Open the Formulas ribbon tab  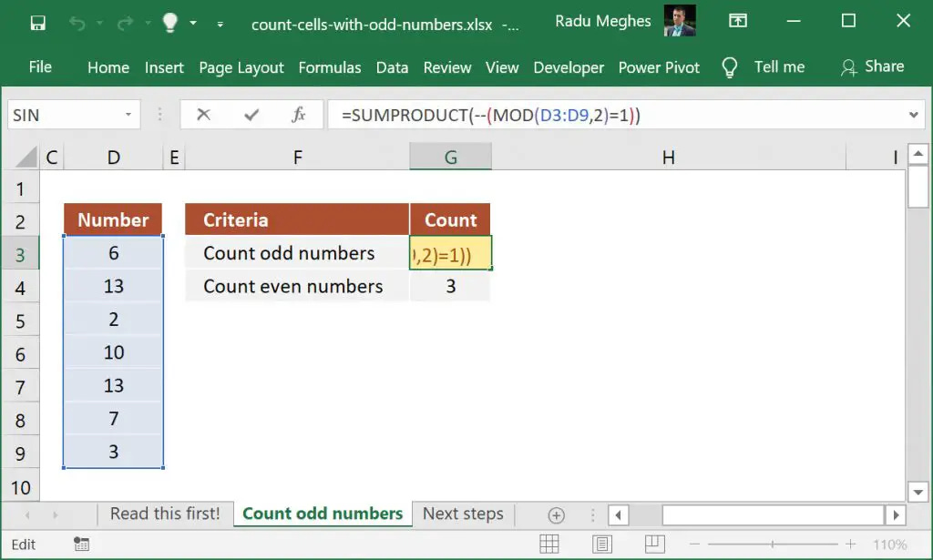pos(330,67)
